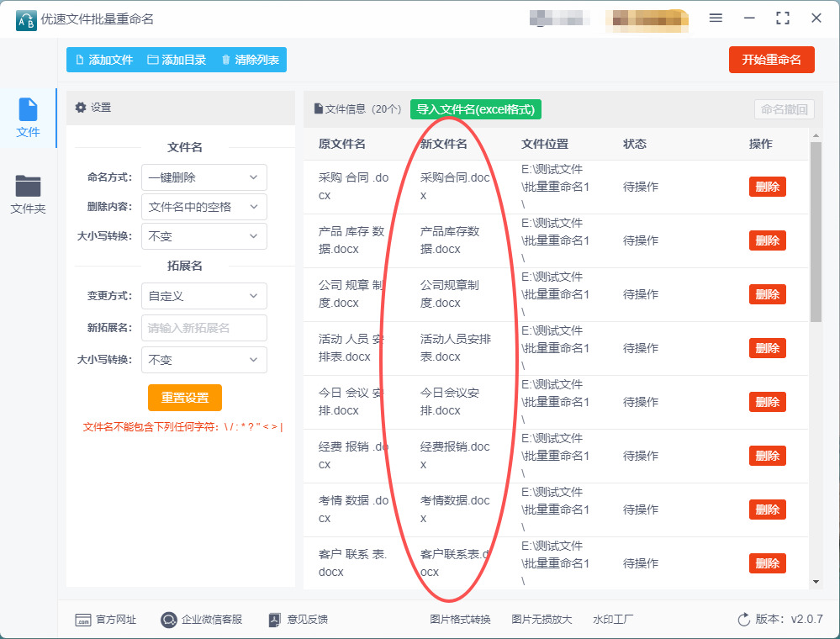Click the app logo in title bar

[x=26, y=18]
